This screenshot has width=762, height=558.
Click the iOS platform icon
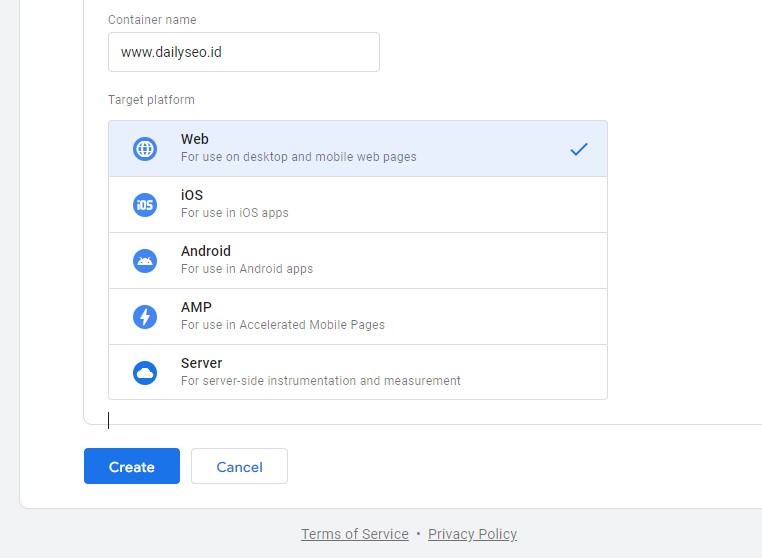145,205
